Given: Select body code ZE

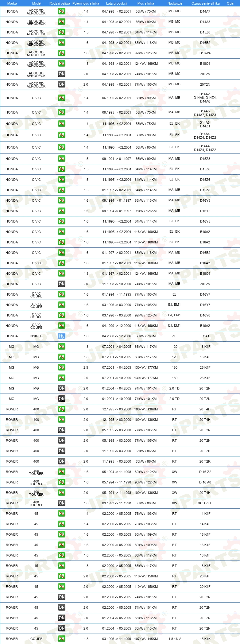Looking at the screenshot, I should (174, 336).
